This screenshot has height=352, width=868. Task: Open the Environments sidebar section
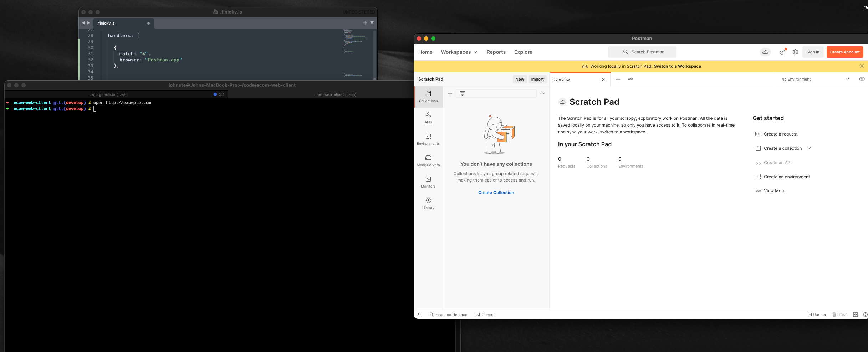(428, 139)
